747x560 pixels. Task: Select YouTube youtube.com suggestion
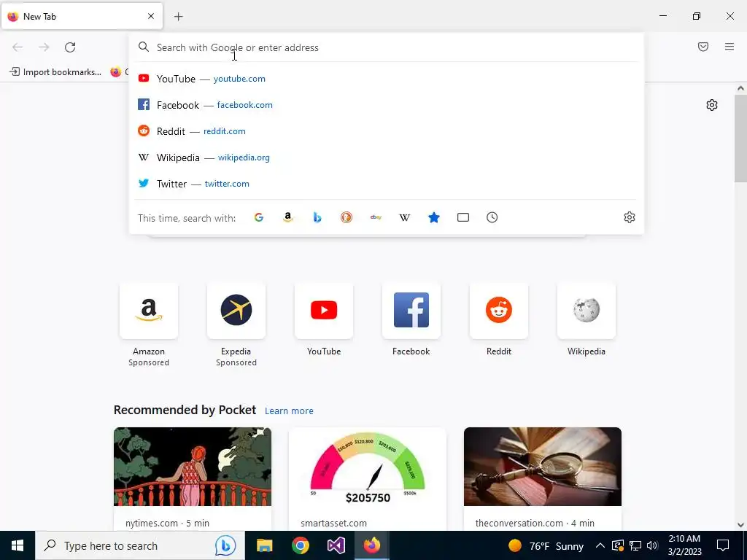(386, 79)
